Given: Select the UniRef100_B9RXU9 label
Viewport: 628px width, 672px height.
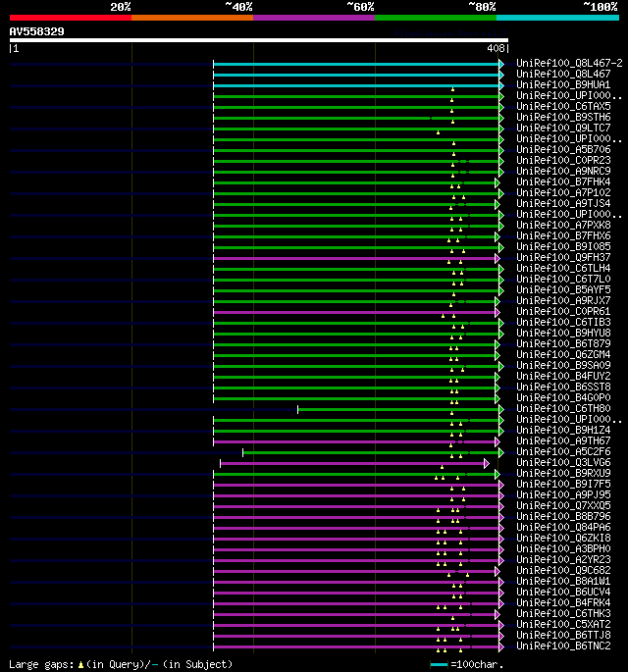Looking at the screenshot, I should pos(563,473).
